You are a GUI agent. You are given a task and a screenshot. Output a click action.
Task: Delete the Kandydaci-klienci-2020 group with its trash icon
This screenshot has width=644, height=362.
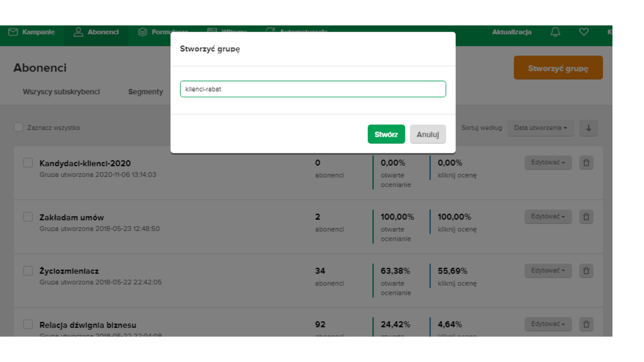pos(586,163)
